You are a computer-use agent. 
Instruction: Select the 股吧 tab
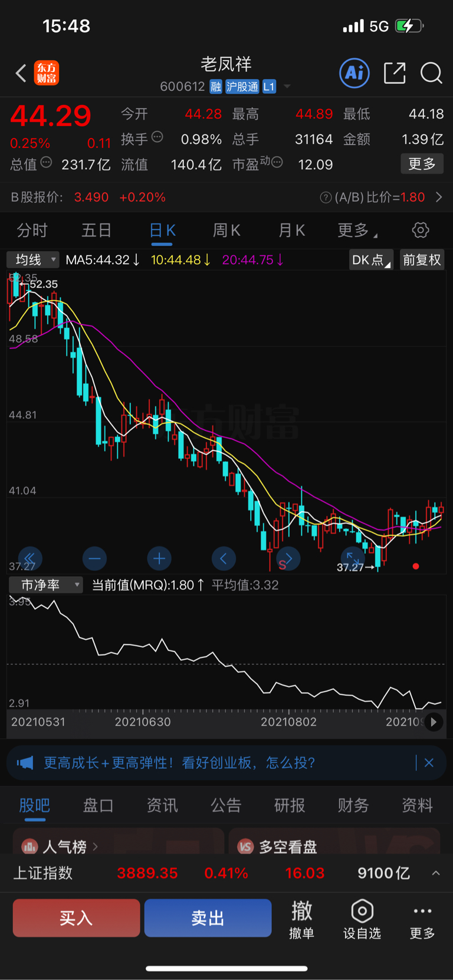(35, 805)
